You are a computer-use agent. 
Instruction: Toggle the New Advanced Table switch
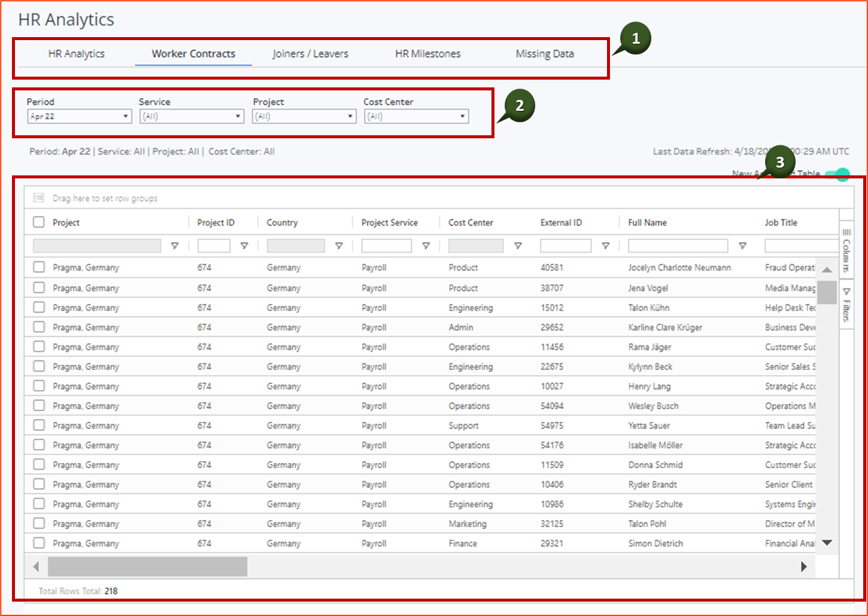click(837, 175)
